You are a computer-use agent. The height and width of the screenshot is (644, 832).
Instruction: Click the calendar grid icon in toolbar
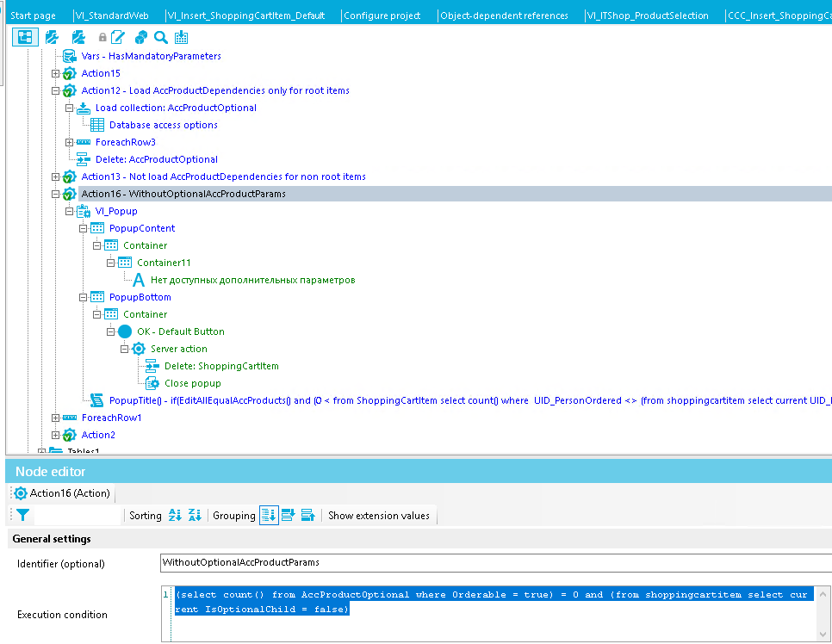[x=181, y=37]
